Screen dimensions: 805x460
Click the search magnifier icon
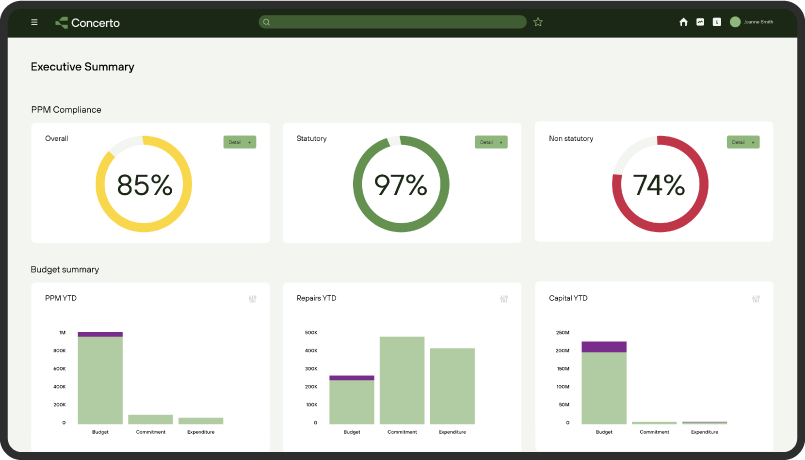pyautogui.click(x=266, y=22)
